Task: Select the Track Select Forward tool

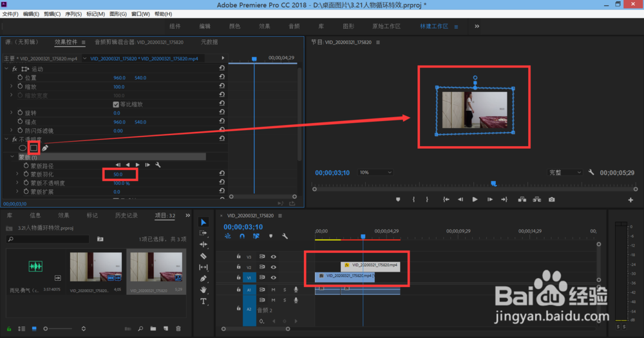Action: [x=204, y=233]
